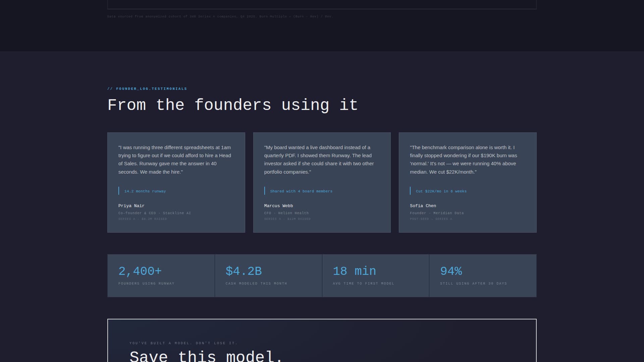Click 'FOUNDERS USING RUNWAY' label

pyautogui.click(x=146, y=284)
